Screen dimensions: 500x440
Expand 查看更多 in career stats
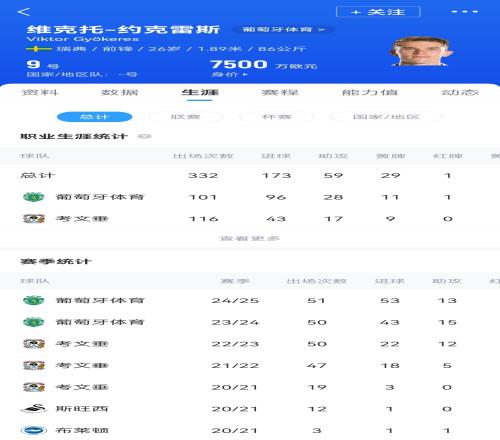pyautogui.click(x=250, y=238)
